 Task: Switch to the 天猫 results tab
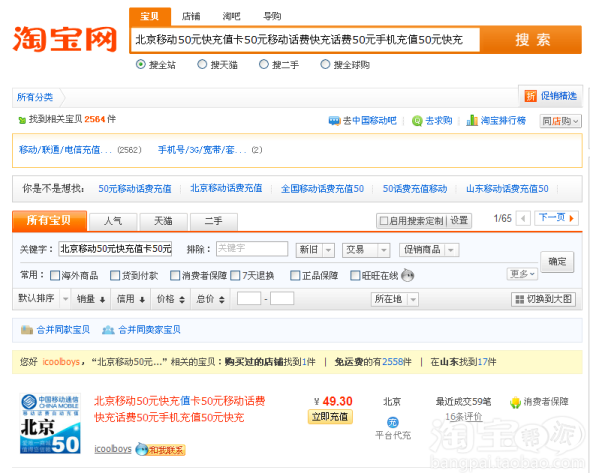163,221
